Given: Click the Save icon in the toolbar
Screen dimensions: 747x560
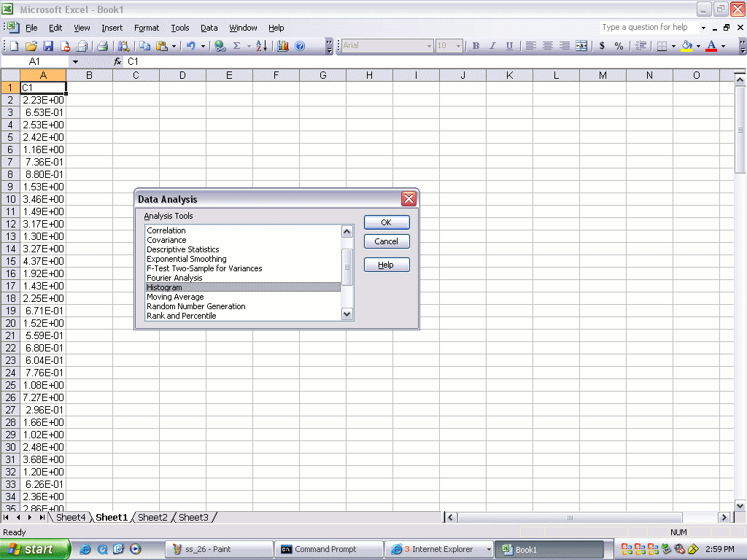Looking at the screenshot, I should pyautogui.click(x=48, y=46).
